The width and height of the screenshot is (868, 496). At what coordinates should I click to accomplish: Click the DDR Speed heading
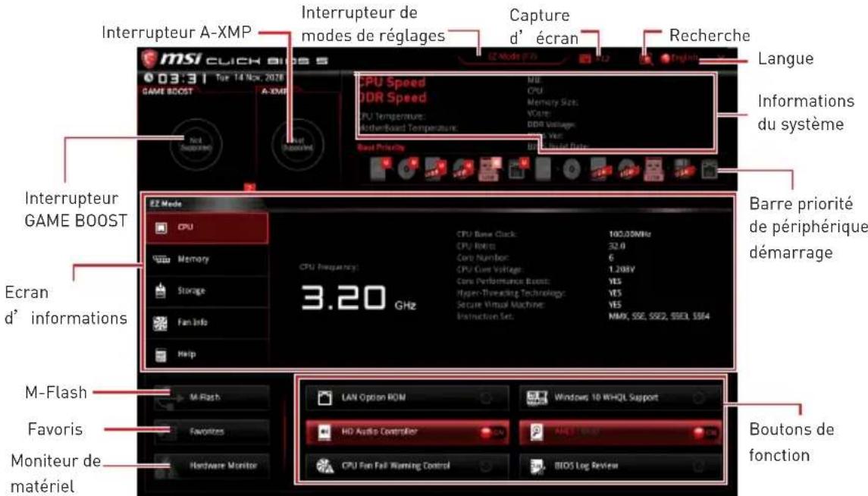(x=392, y=97)
